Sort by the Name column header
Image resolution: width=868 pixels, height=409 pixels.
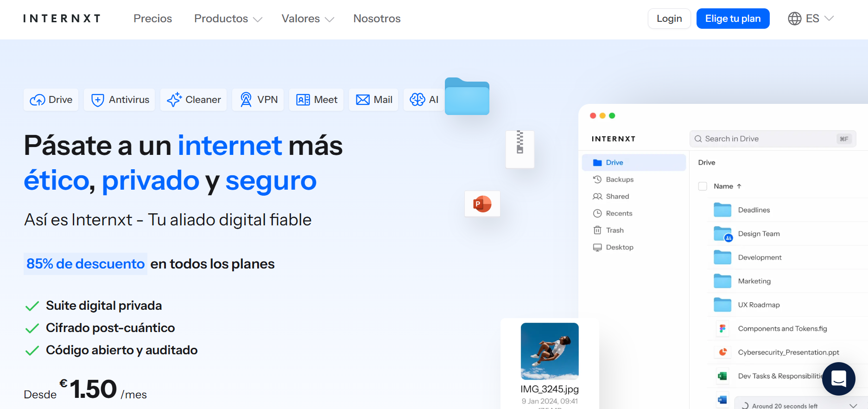pos(728,186)
